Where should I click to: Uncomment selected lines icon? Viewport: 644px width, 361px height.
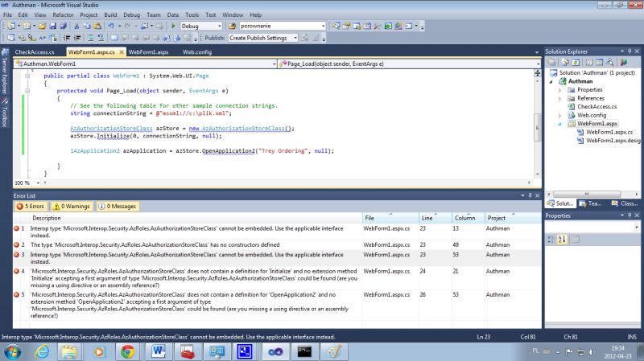101,38
